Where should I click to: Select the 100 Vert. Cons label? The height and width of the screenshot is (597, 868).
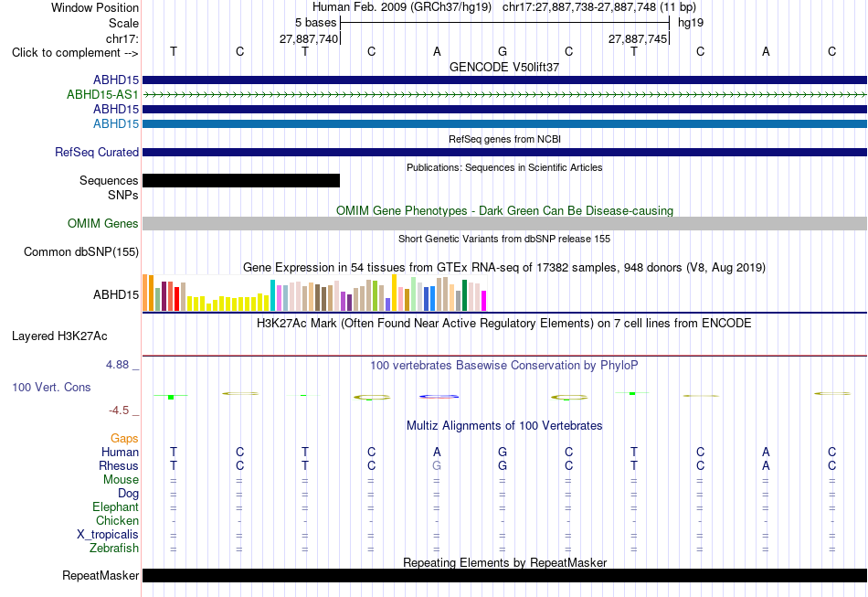point(51,387)
